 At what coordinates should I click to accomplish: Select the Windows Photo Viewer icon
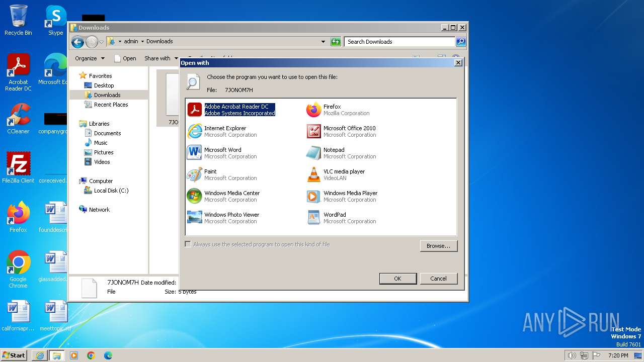click(194, 218)
